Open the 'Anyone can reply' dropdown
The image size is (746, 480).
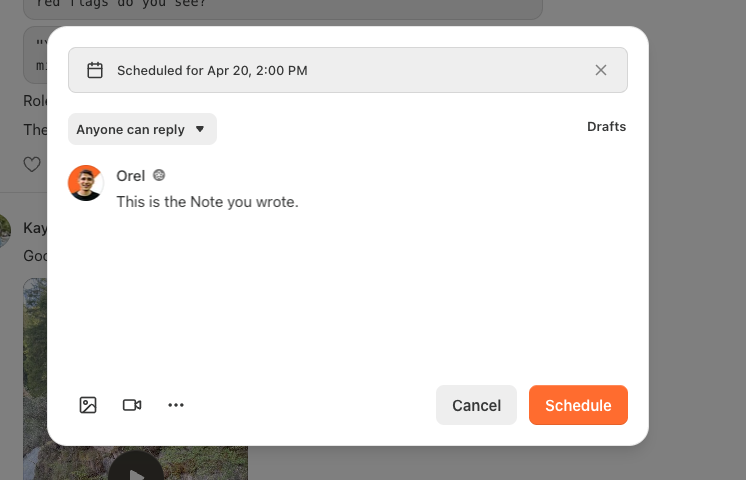(x=142, y=129)
